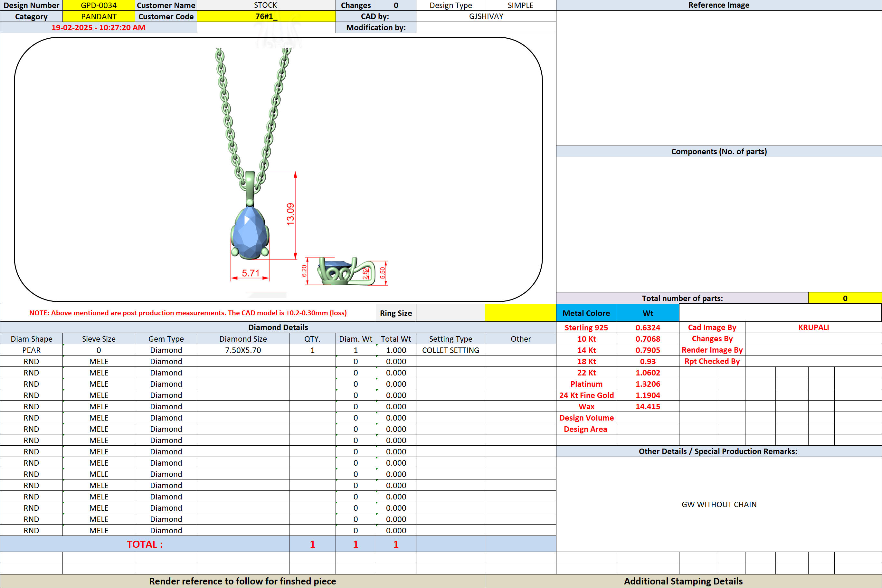Image resolution: width=882 pixels, height=588 pixels.
Task: Select the Changes count value 0
Action: 396,5
